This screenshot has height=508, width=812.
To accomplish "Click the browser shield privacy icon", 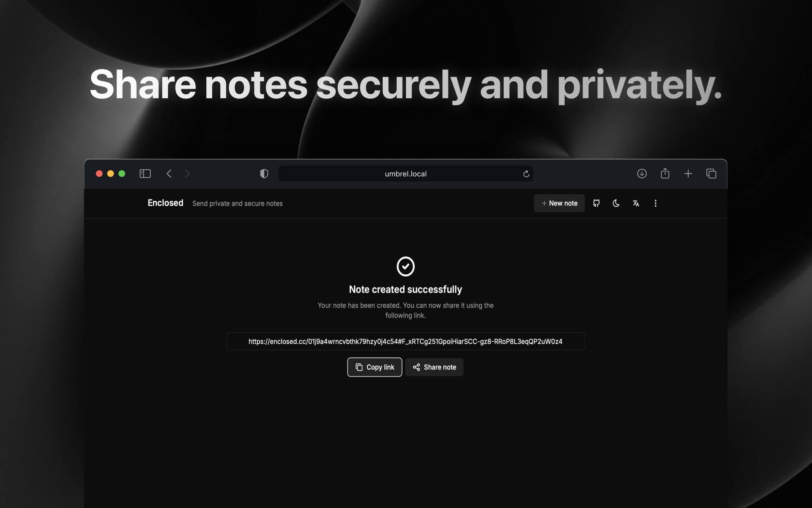I will (264, 173).
